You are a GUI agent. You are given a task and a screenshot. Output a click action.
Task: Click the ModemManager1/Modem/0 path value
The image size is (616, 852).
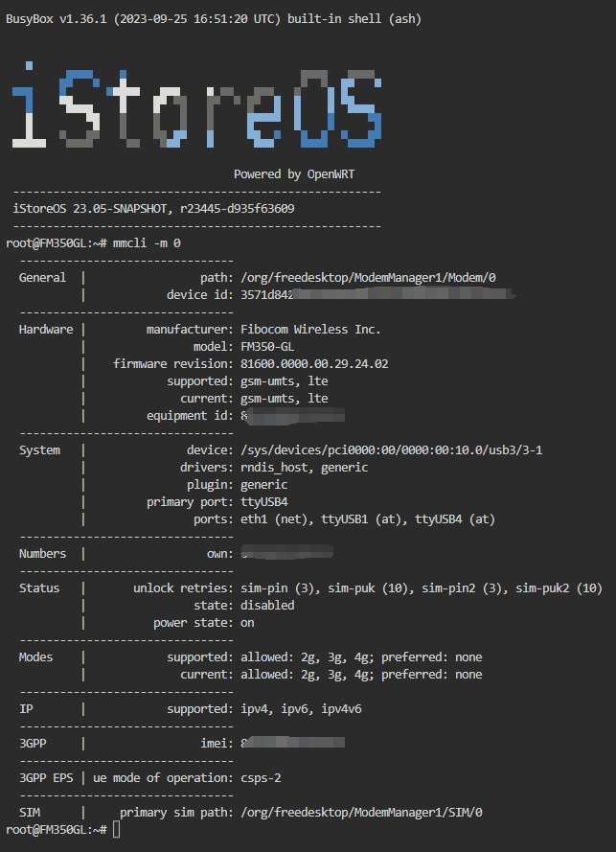(x=368, y=278)
